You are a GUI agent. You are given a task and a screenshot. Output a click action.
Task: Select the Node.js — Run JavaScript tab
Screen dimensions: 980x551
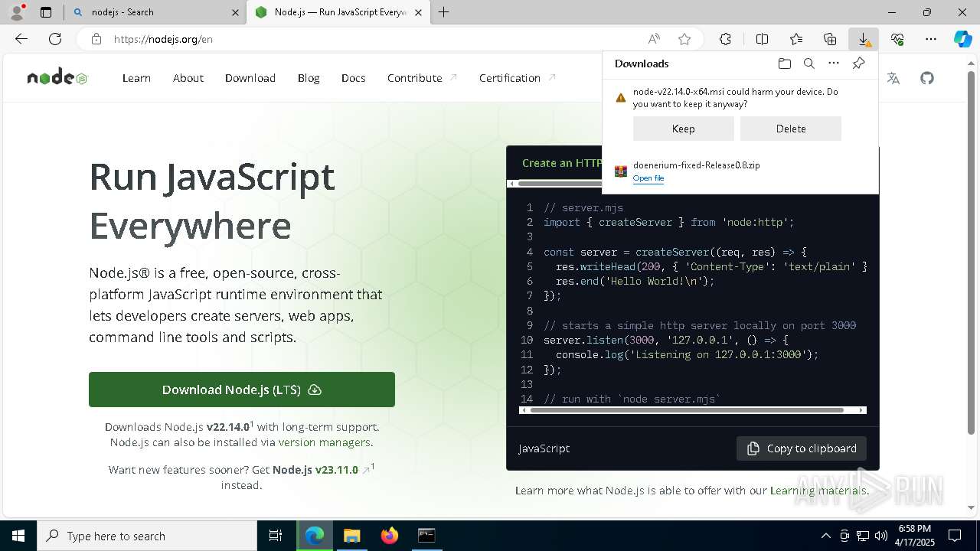(x=338, y=12)
